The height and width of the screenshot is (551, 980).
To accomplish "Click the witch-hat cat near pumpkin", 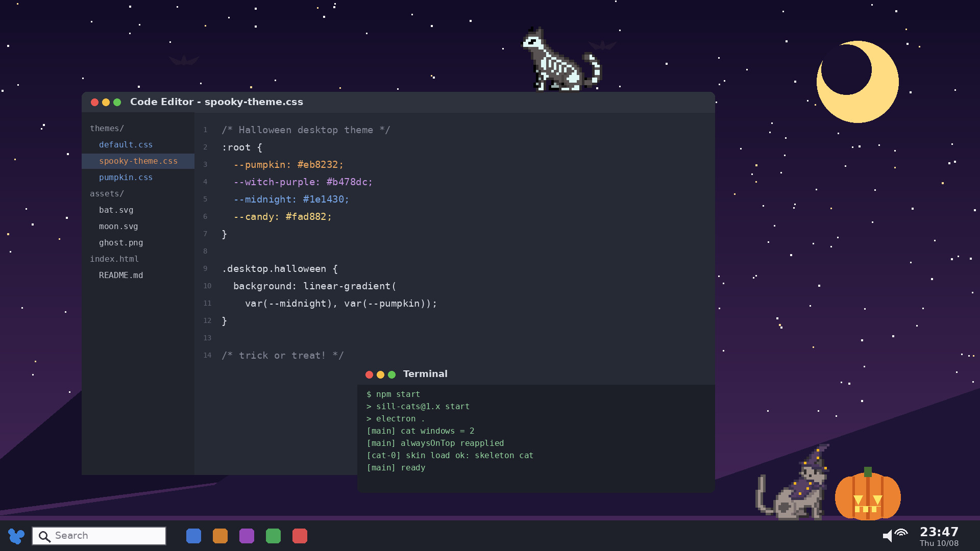I will tap(793, 482).
